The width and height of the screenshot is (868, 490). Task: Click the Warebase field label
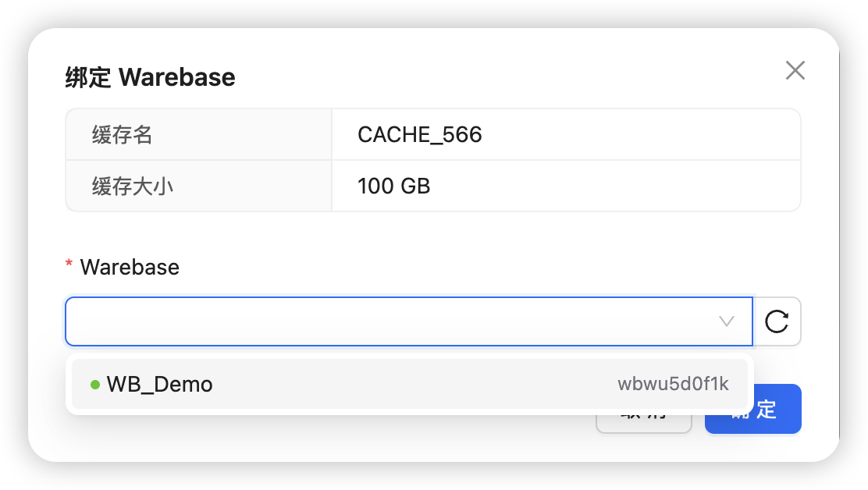pyautogui.click(x=130, y=267)
